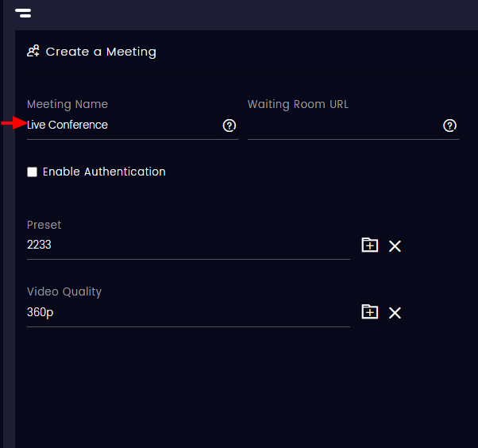
Task: Click the Create a Meeting heading
Action: [101, 52]
